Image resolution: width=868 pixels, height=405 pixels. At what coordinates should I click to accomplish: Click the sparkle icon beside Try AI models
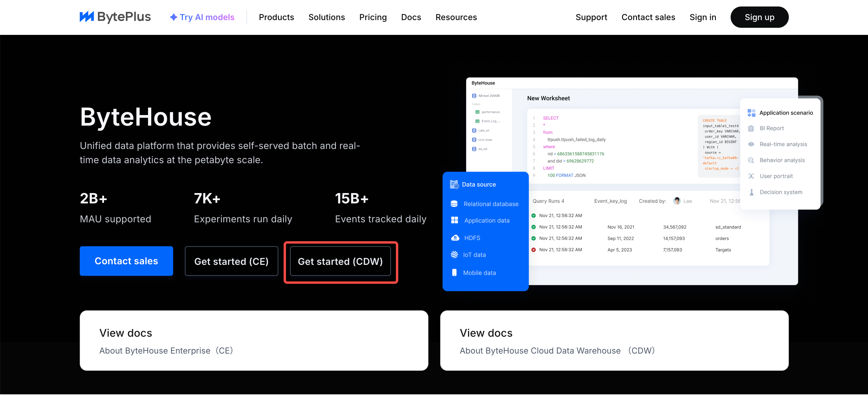tap(173, 17)
